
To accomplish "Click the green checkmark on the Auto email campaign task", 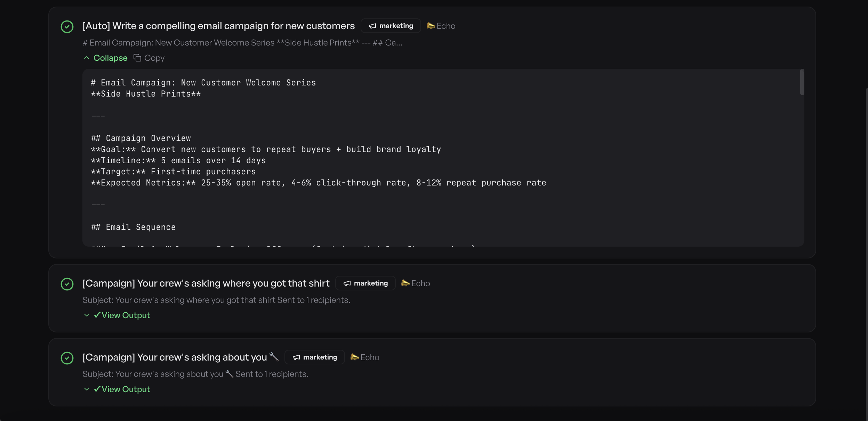I will point(67,26).
